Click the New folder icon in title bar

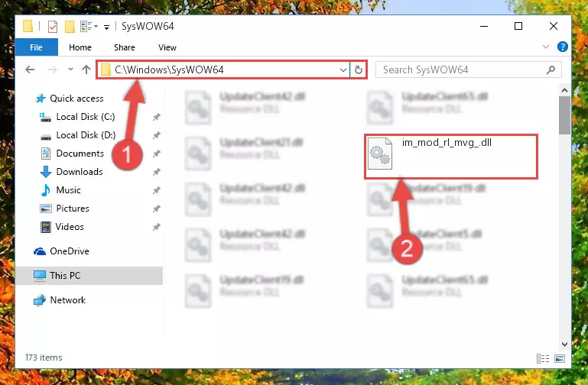(x=70, y=27)
